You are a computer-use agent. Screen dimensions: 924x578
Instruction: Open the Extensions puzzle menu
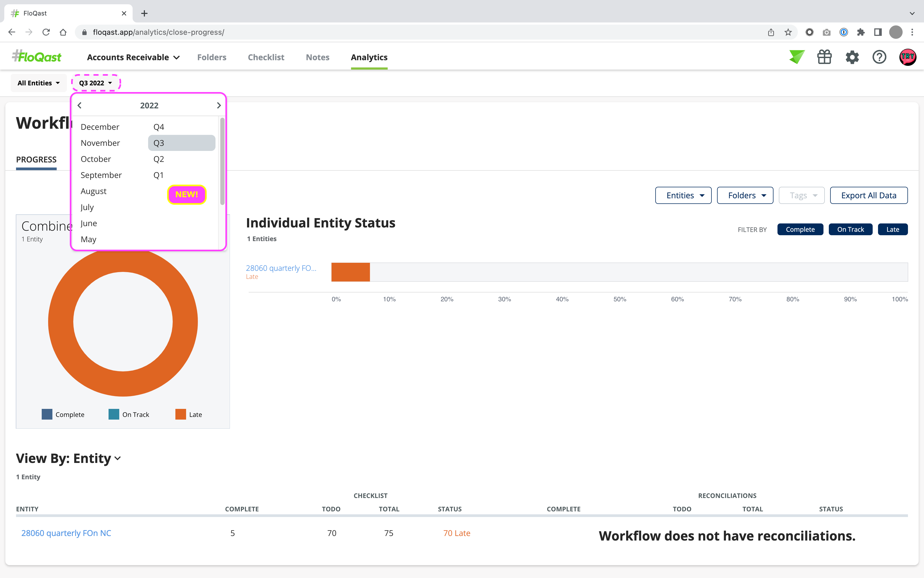pos(861,32)
